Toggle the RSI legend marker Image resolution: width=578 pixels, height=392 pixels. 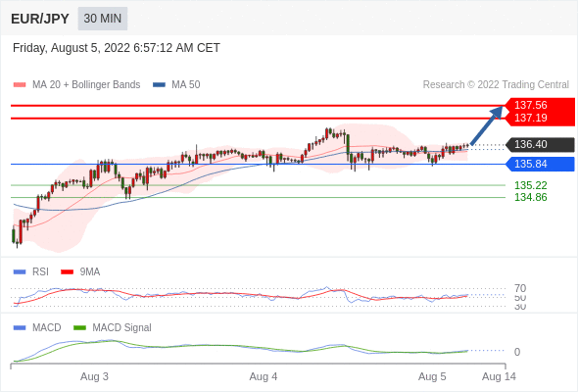point(20,272)
